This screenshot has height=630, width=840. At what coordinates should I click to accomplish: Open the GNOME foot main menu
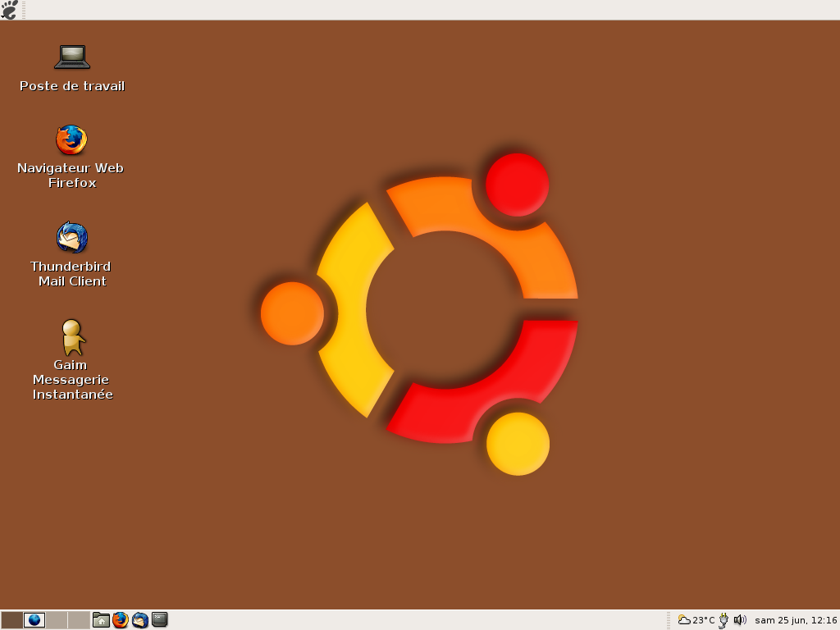point(9,10)
